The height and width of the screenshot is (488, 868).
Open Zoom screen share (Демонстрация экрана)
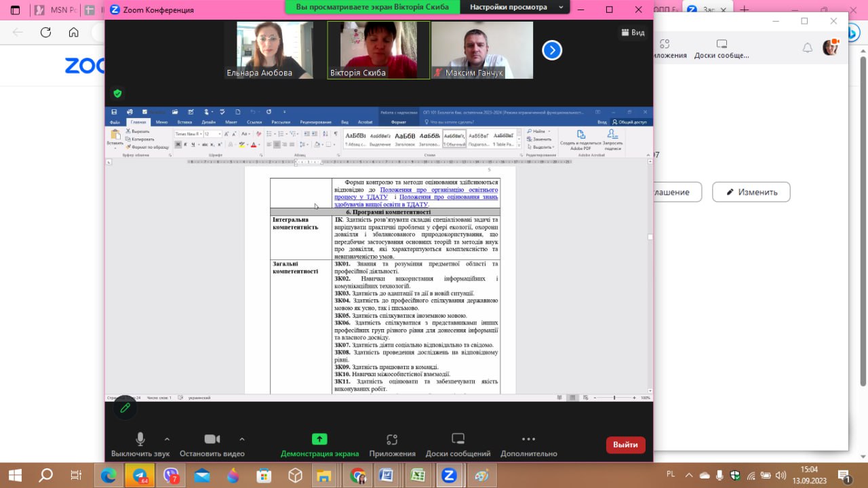tap(319, 445)
